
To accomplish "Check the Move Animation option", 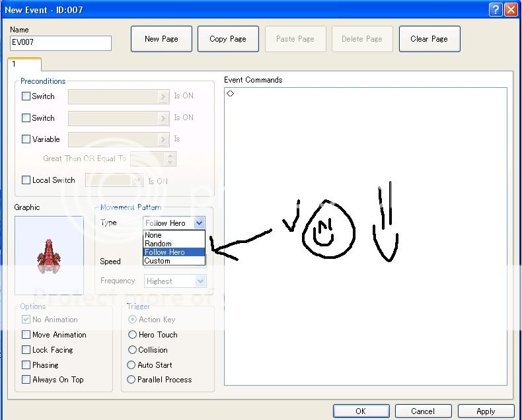I will 26,335.
